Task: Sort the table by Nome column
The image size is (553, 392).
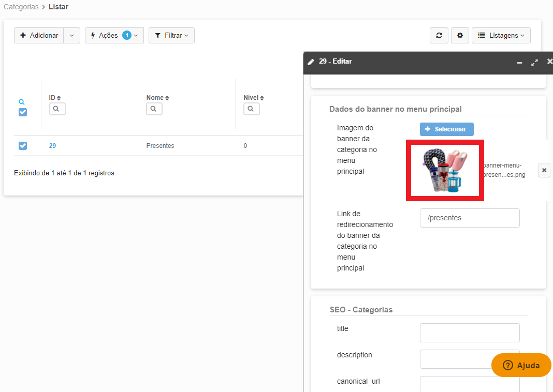Action: (x=157, y=98)
